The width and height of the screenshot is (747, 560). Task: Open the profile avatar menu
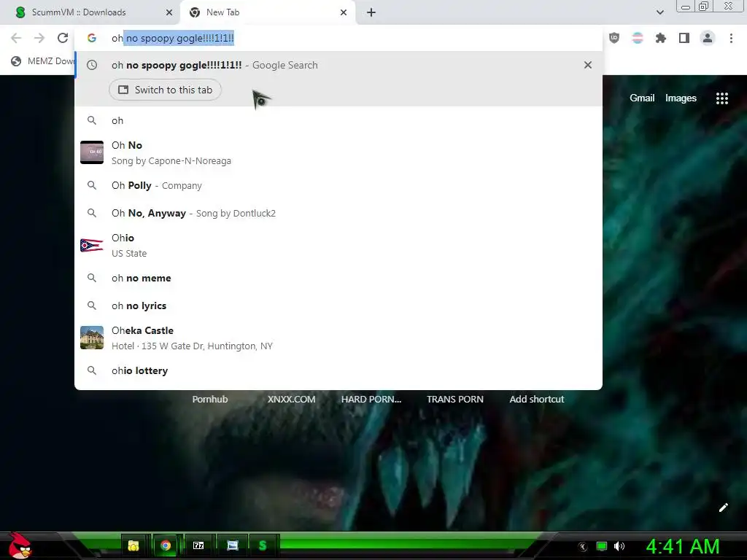pyautogui.click(x=708, y=38)
